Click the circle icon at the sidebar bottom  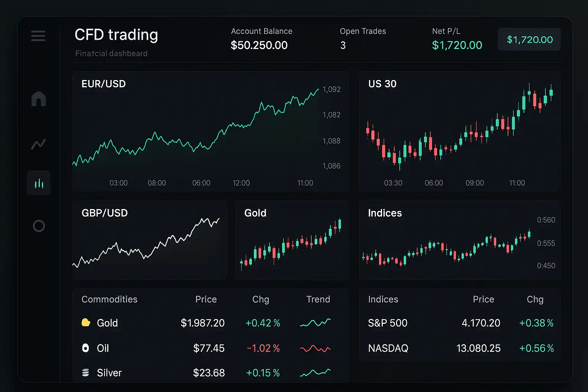(38, 226)
